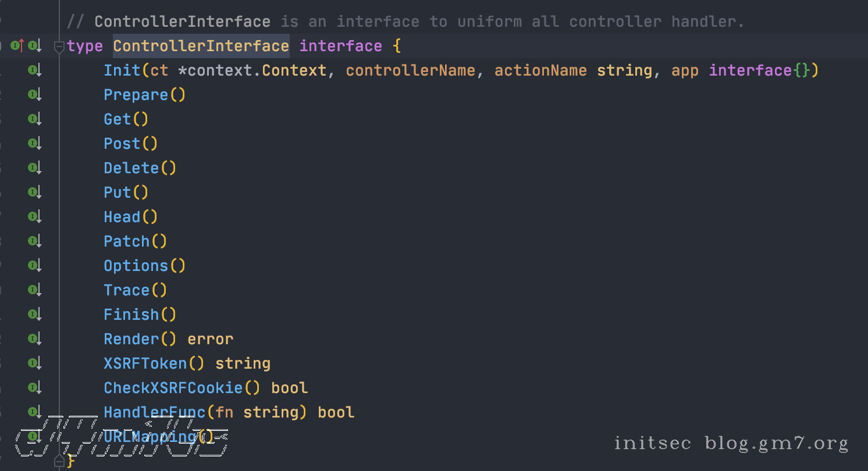Click the gutter icon beside Head()
Screen dimensions: 868x471
[34, 217]
